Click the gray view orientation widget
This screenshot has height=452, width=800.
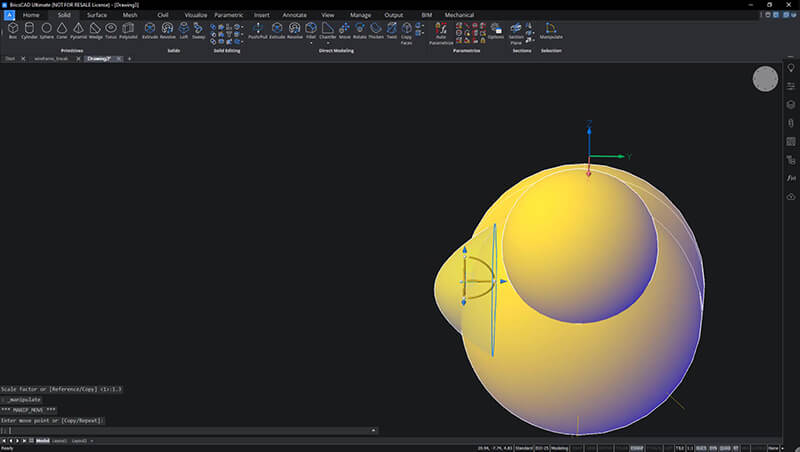[765, 79]
